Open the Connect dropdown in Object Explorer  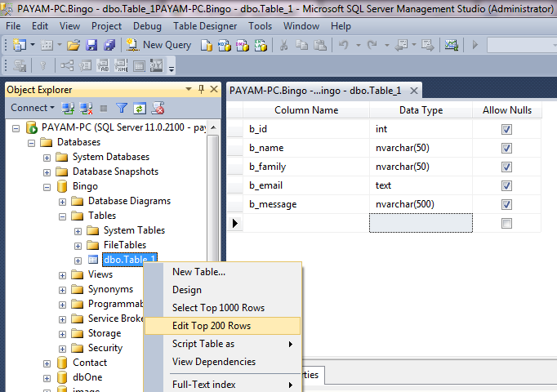tap(33, 108)
